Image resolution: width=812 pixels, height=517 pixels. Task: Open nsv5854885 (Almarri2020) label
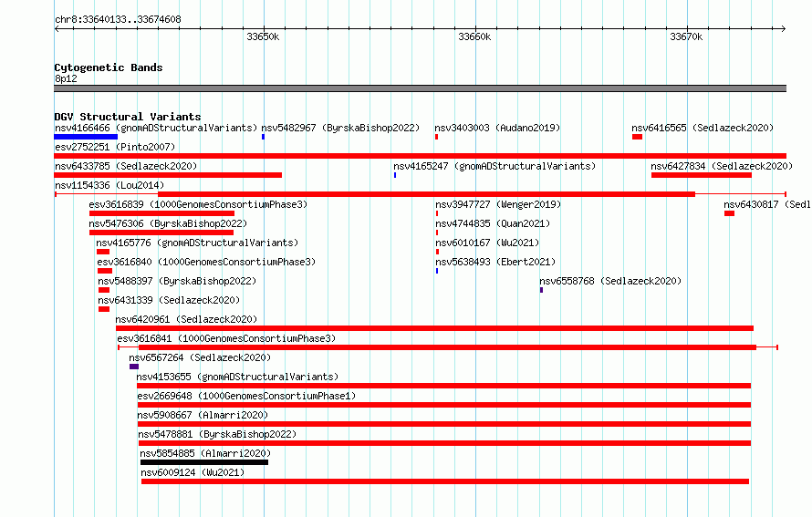[205, 453]
